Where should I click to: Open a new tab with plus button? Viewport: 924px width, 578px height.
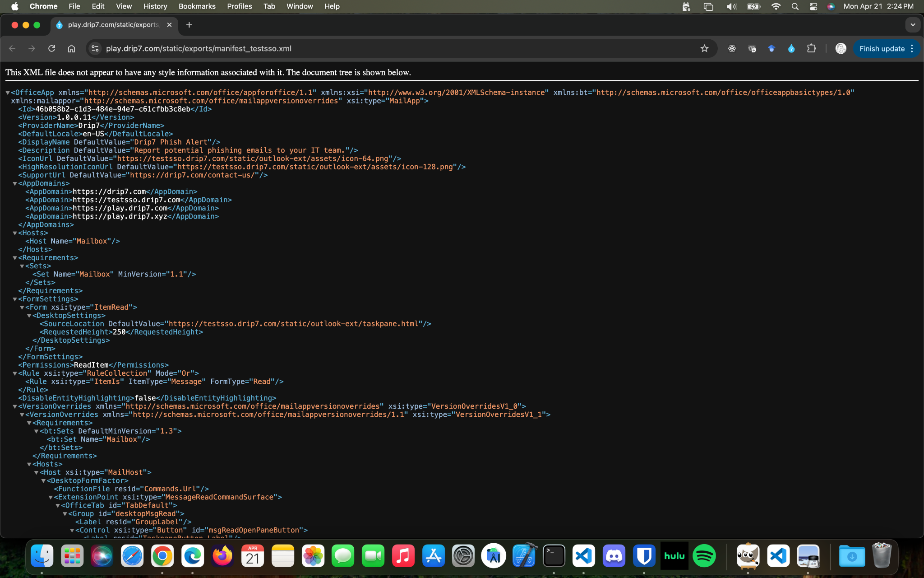pos(189,25)
